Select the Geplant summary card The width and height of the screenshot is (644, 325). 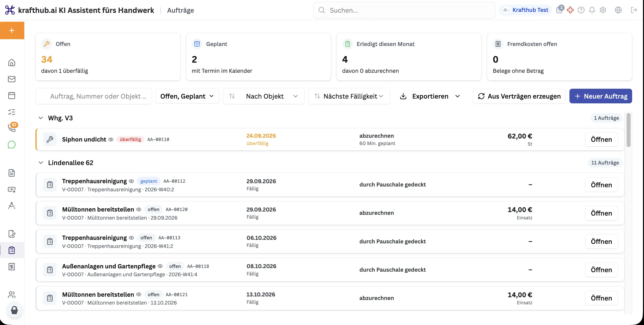click(x=258, y=57)
